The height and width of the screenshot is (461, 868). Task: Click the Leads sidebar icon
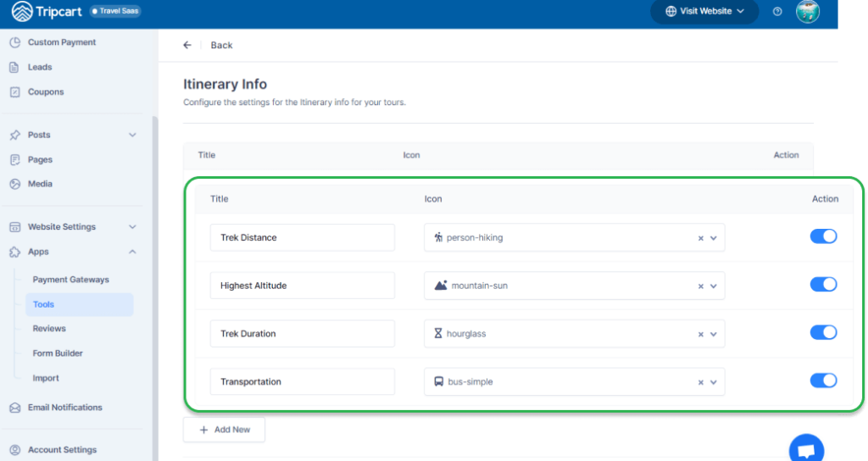[14, 67]
